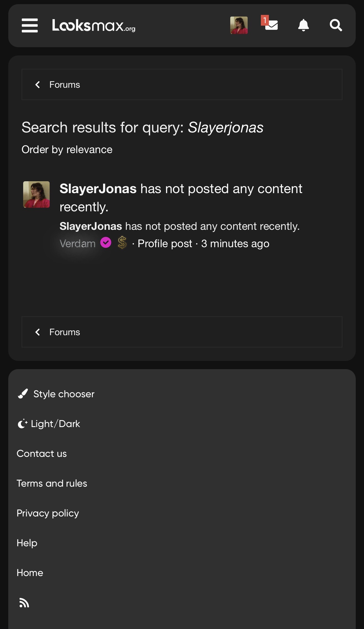Open the Contact us link

point(42,454)
